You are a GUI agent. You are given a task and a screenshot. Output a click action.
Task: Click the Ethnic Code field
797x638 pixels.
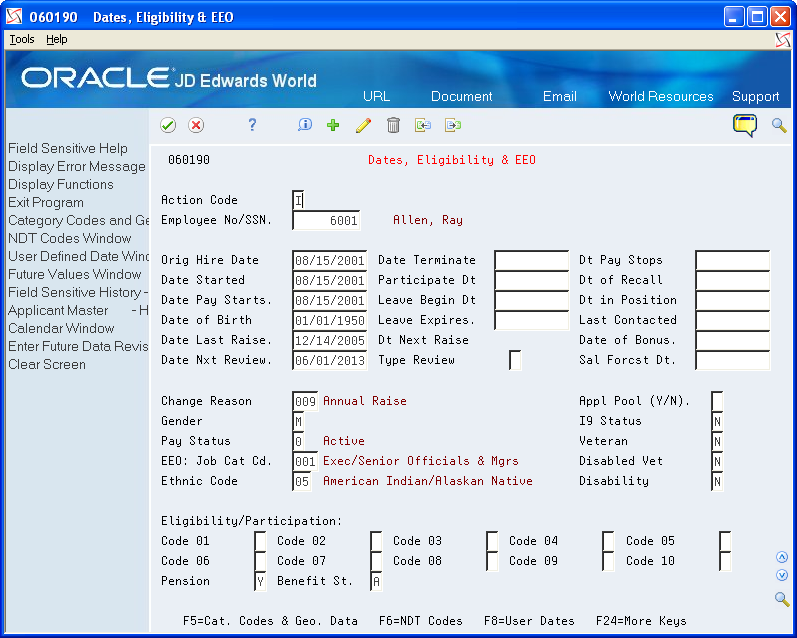point(302,481)
